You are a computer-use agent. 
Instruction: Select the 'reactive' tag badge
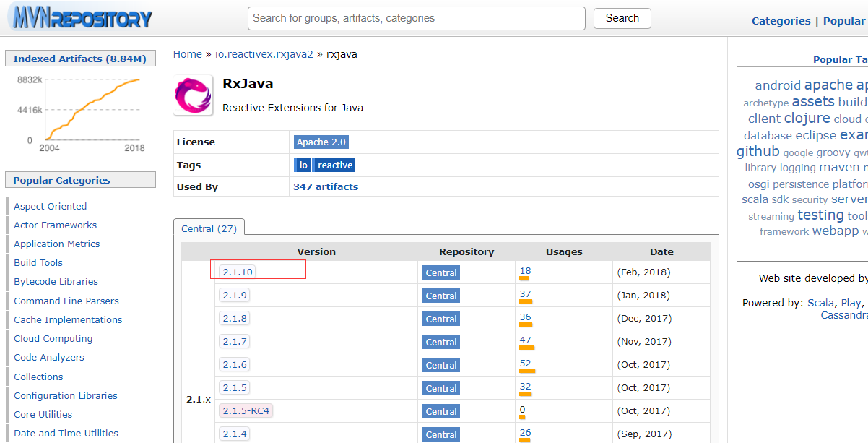coord(335,165)
